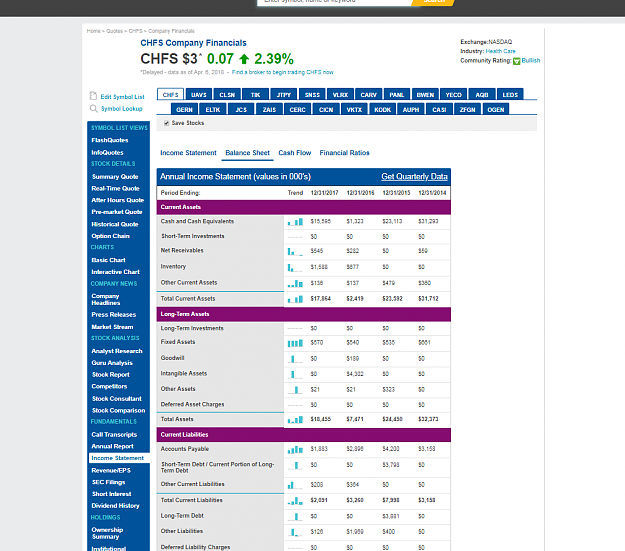This screenshot has height=551, width=625.
Task: Open the Stock Comparison link
Action: (x=118, y=411)
